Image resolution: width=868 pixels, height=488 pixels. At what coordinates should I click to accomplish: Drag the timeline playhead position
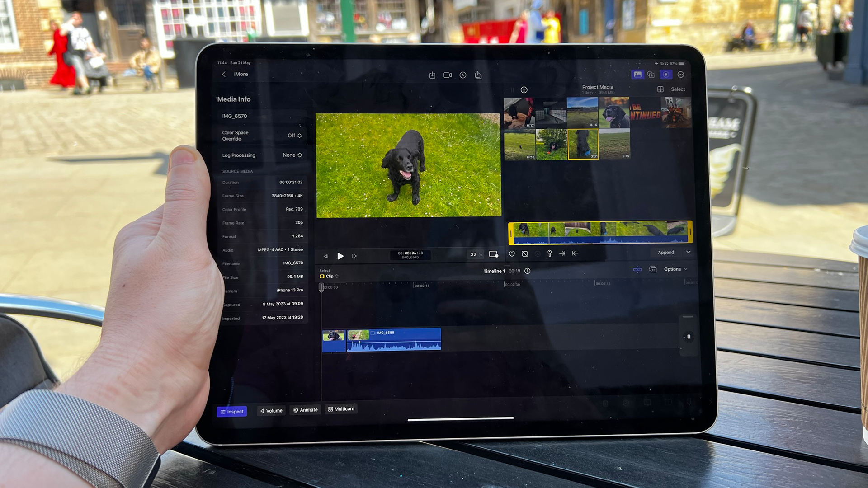pyautogui.click(x=322, y=287)
